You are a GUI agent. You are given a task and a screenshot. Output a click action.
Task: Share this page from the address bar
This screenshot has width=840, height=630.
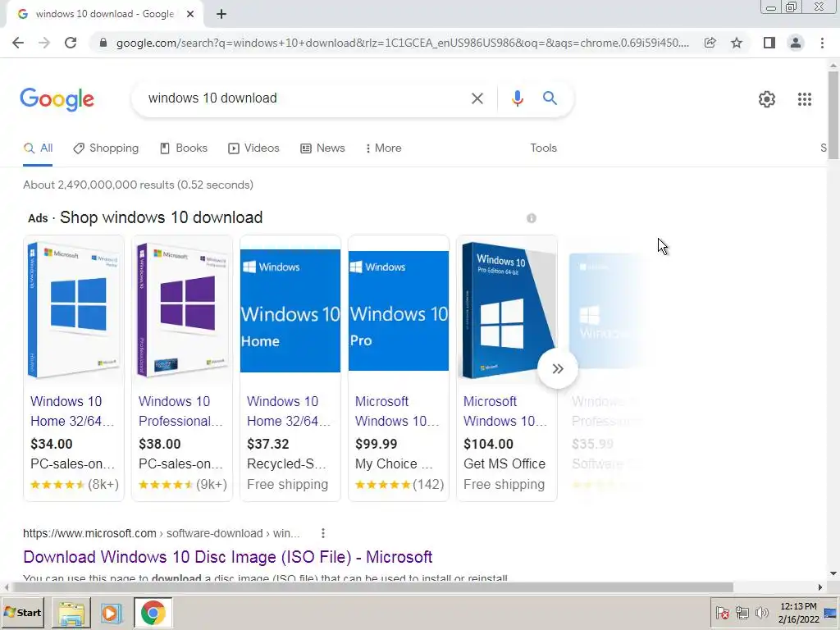(x=710, y=43)
